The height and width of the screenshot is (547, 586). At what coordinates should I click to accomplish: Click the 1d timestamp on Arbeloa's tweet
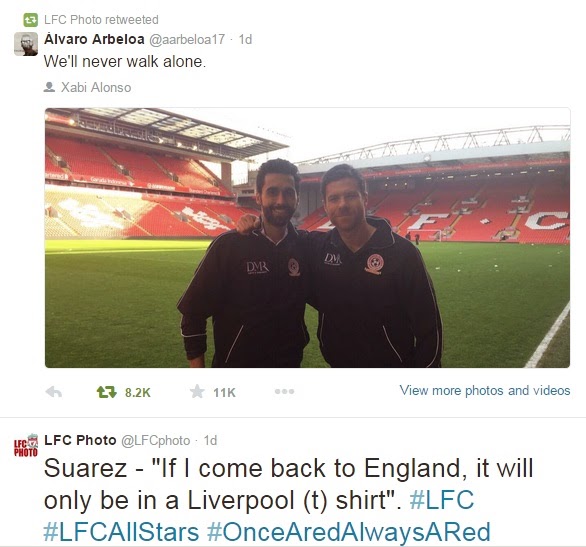tap(245, 39)
